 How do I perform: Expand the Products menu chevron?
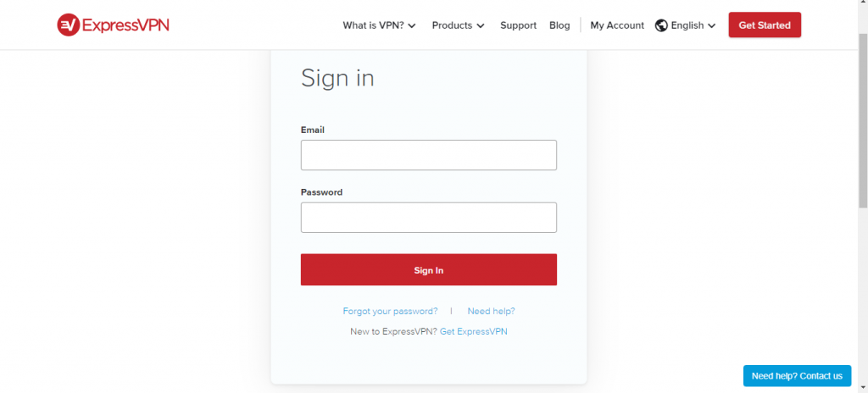click(480, 26)
